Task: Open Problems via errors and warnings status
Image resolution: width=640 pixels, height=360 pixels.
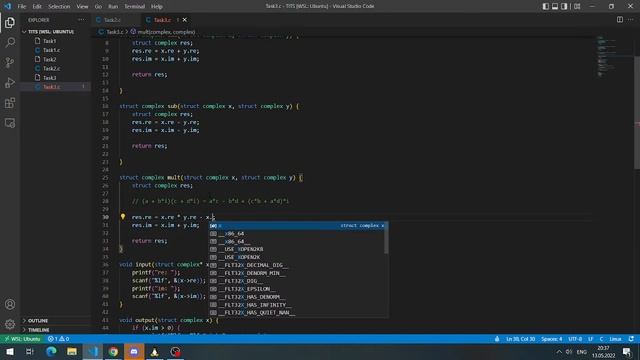Action: click(x=58, y=339)
